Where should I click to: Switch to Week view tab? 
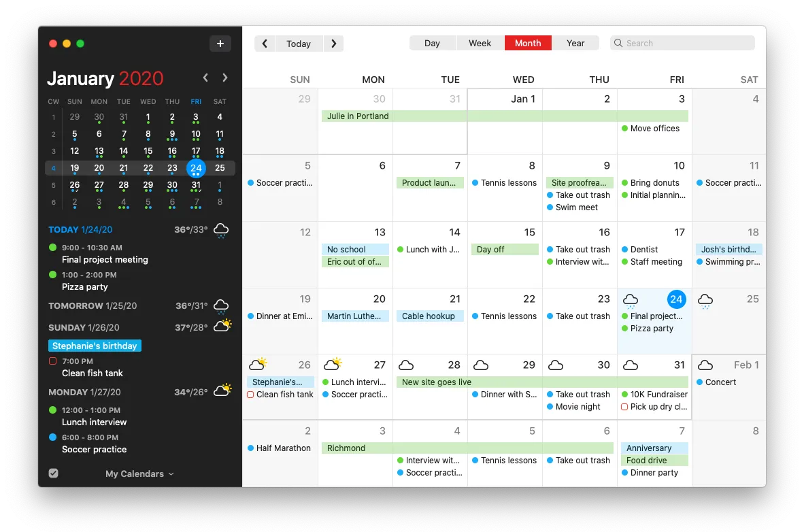(x=480, y=43)
